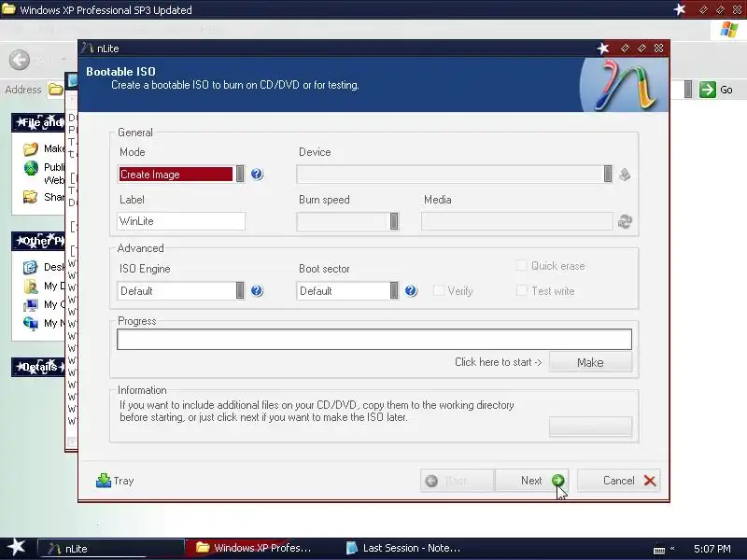Click the clock showing 5:07 PM

tap(712, 549)
